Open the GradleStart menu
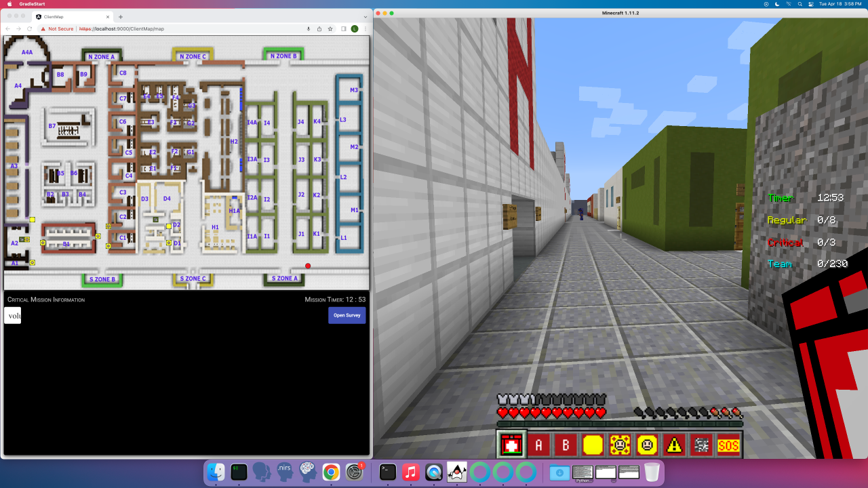Screen dimensions: 868x488 point(32,3)
